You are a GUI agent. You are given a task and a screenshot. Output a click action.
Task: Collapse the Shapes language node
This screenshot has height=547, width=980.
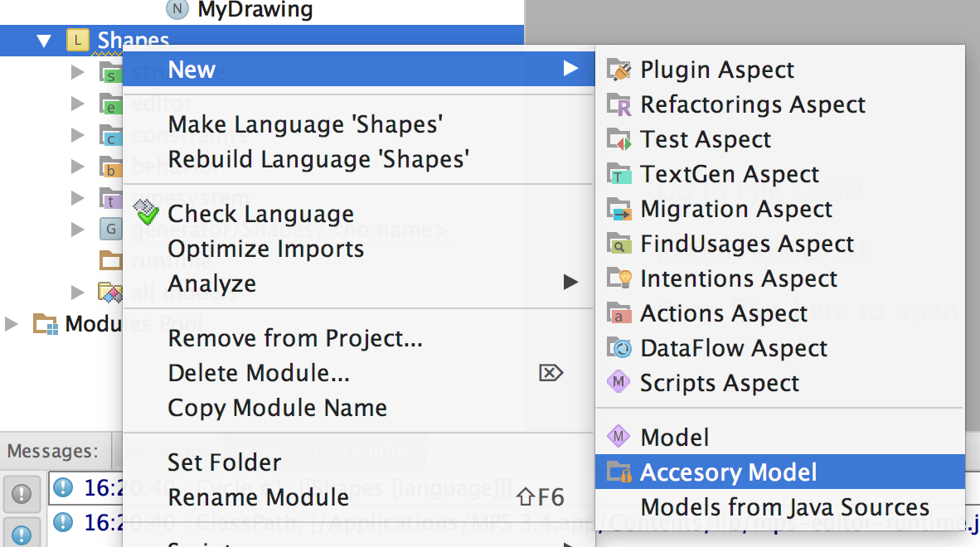point(44,41)
